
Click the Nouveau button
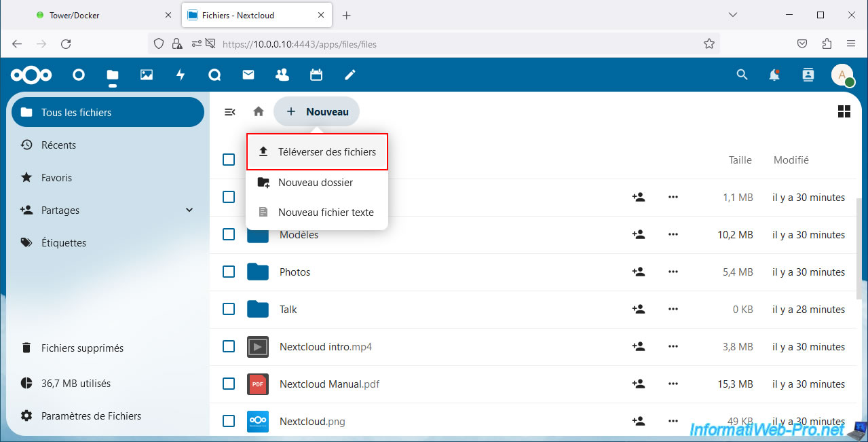point(317,111)
